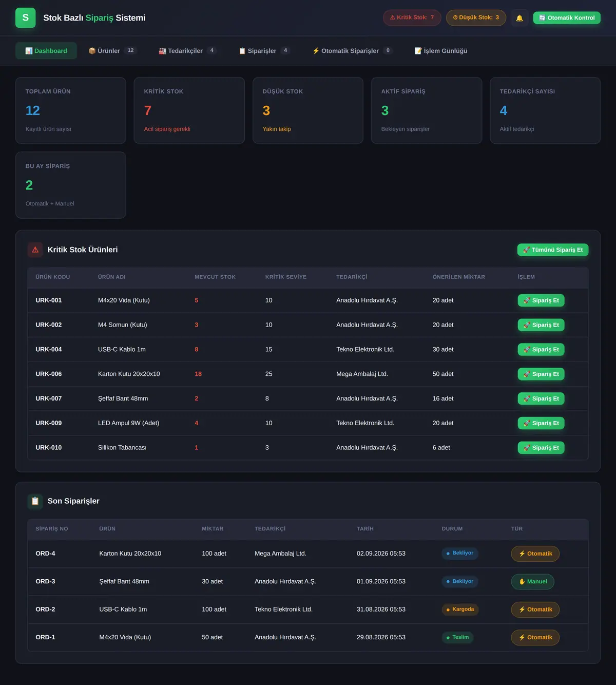Click the Kargoda status badge
This screenshot has height=685, width=616.
point(460,610)
